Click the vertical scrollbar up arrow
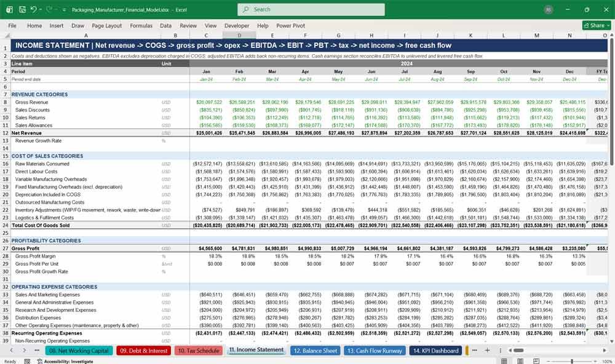This screenshot has width=615, height=364. 611,36
